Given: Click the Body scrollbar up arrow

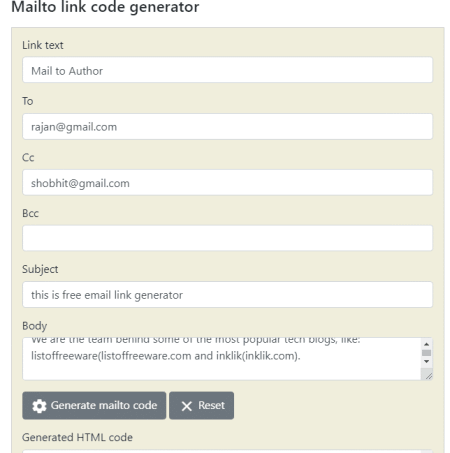Looking at the screenshot, I should click(426, 344).
